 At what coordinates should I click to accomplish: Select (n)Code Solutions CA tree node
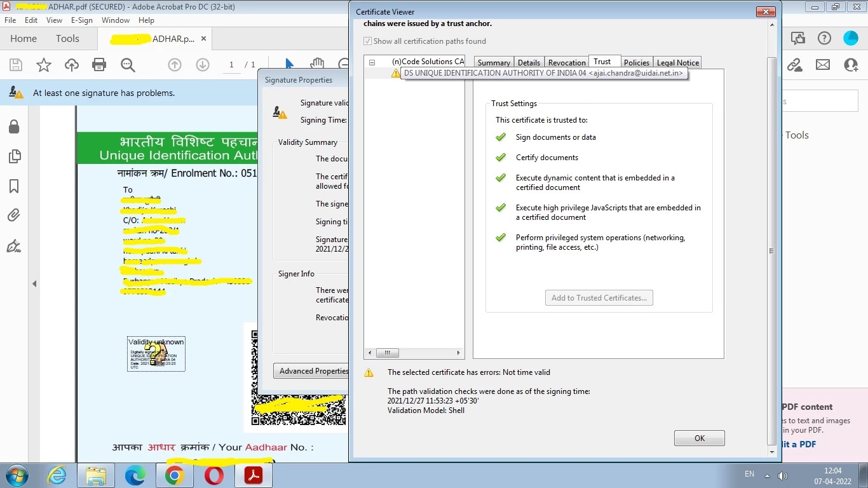[428, 62]
